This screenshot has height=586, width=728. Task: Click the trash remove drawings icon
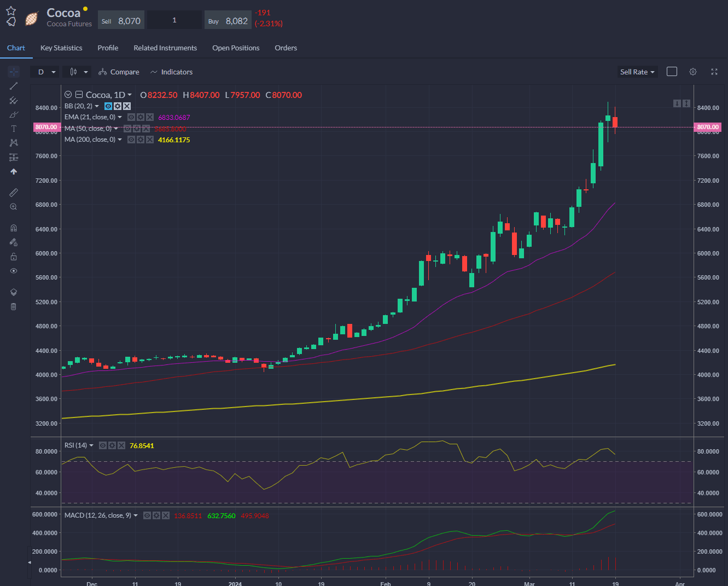click(14, 306)
